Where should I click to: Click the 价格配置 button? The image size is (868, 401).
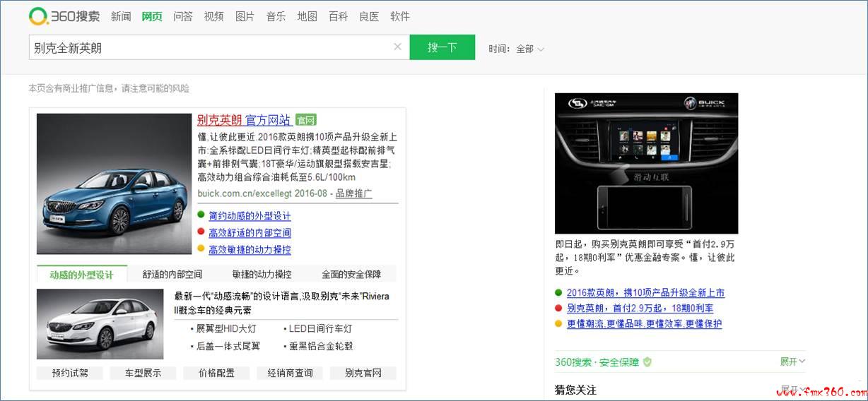216,373
